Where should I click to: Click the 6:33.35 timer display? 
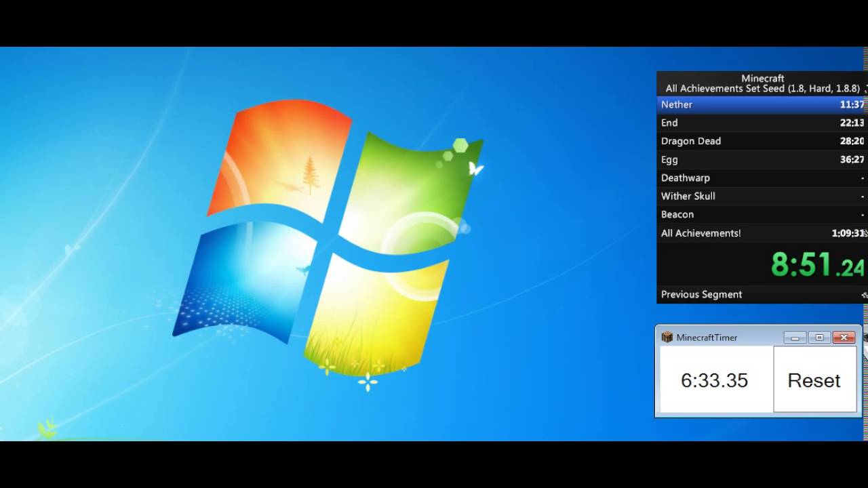tap(715, 380)
